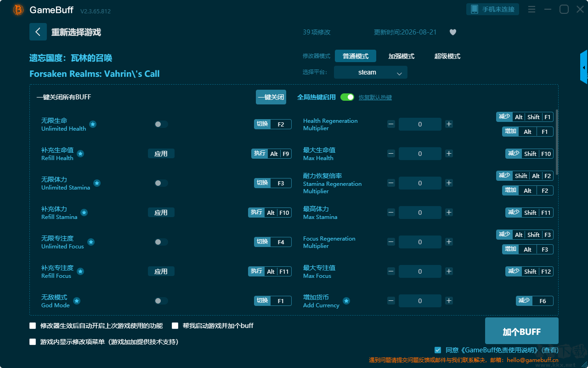
Task: Open the hamburger menu icon
Action: point(531,9)
